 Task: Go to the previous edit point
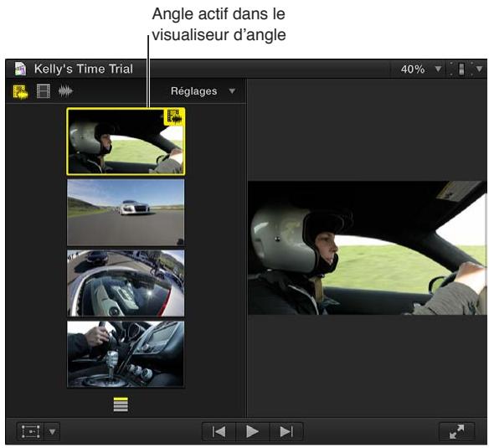click(x=219, y=432)
